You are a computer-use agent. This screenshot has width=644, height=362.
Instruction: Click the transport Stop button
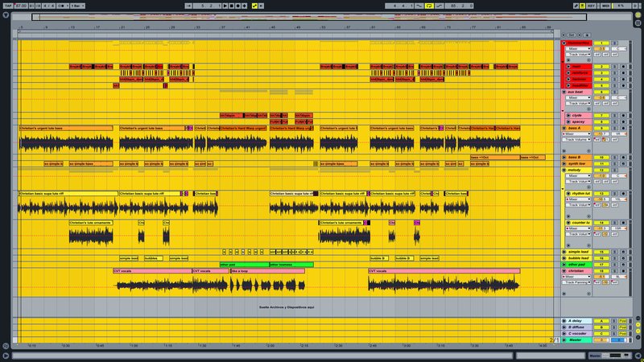[x=232, y=6]
